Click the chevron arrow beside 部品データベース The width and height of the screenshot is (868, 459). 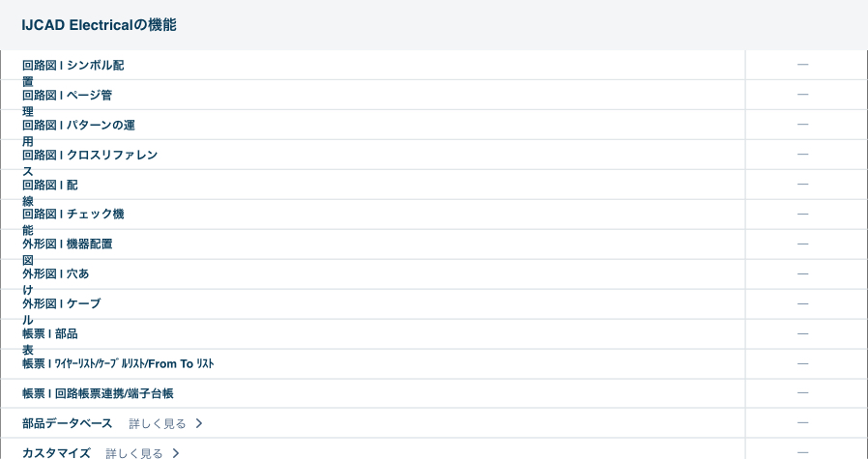199,423
